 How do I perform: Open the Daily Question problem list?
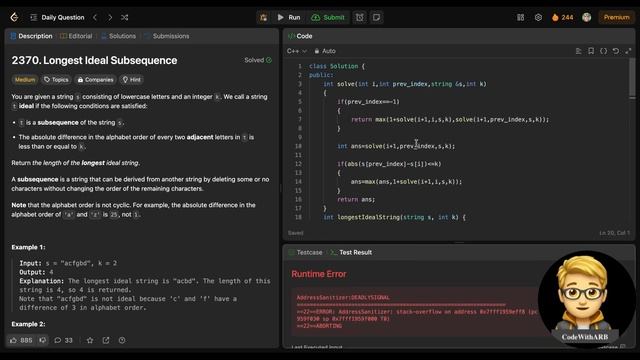click(x=57, y=17)
